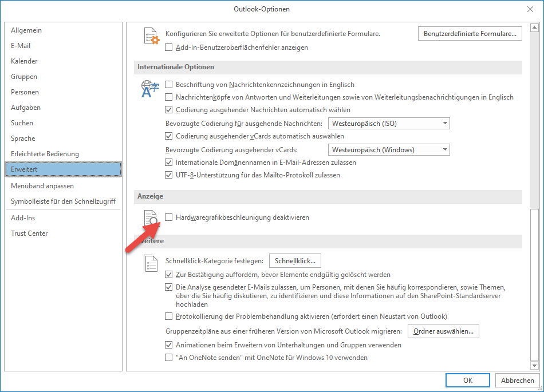Confirm settings with OK button
This screenshot has height=392, width=544.
(468, 380)
